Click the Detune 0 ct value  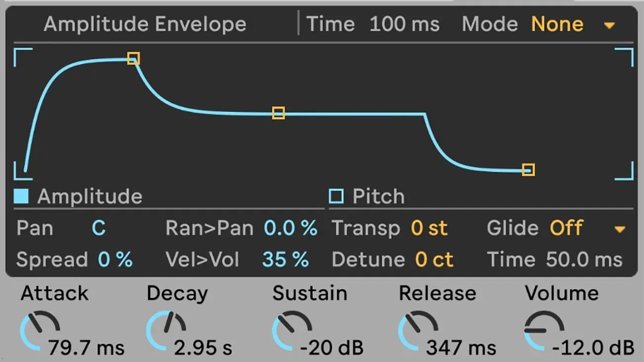[435, 259]
